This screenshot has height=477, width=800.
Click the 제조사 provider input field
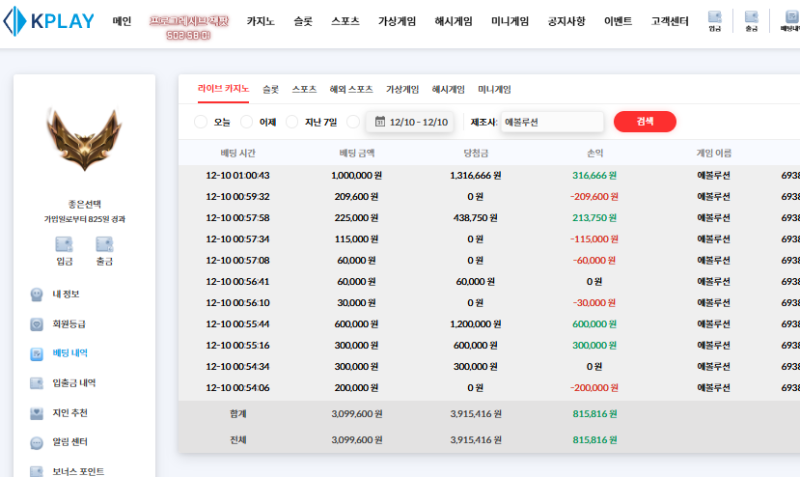tap(552, 122)
